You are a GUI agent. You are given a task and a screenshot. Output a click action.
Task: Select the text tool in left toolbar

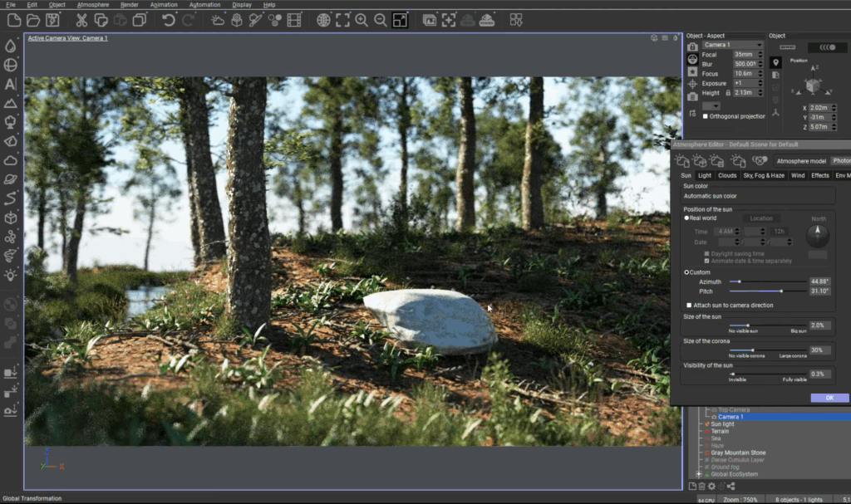click(x=11, y=84)
